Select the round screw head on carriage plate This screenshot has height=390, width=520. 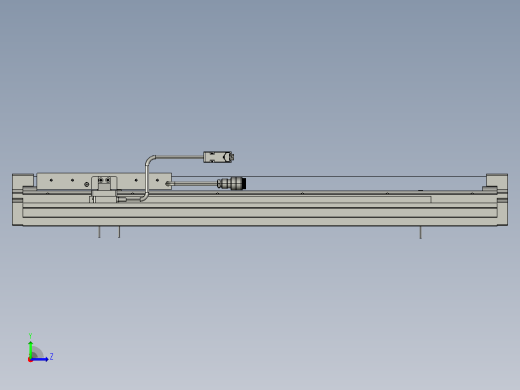click(87, 184)
